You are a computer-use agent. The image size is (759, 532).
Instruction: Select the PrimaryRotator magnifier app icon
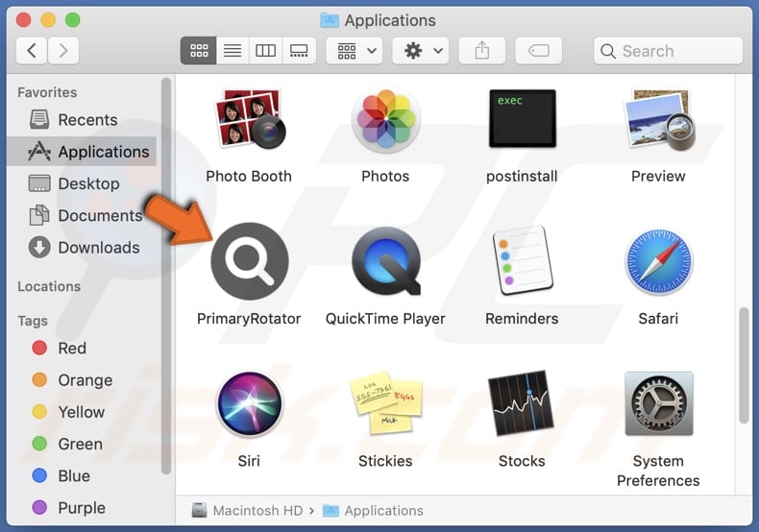coord(250,261)
